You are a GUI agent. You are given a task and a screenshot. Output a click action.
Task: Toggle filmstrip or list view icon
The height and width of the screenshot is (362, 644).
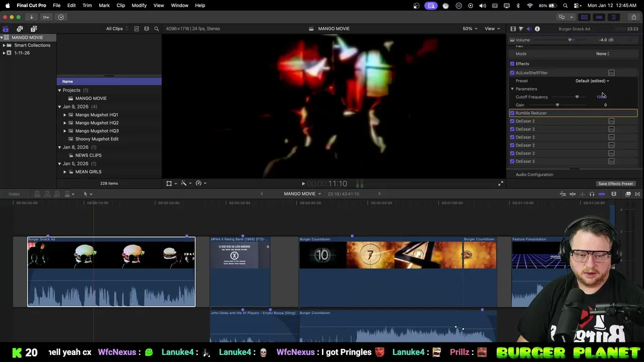[x=146, y=29]
